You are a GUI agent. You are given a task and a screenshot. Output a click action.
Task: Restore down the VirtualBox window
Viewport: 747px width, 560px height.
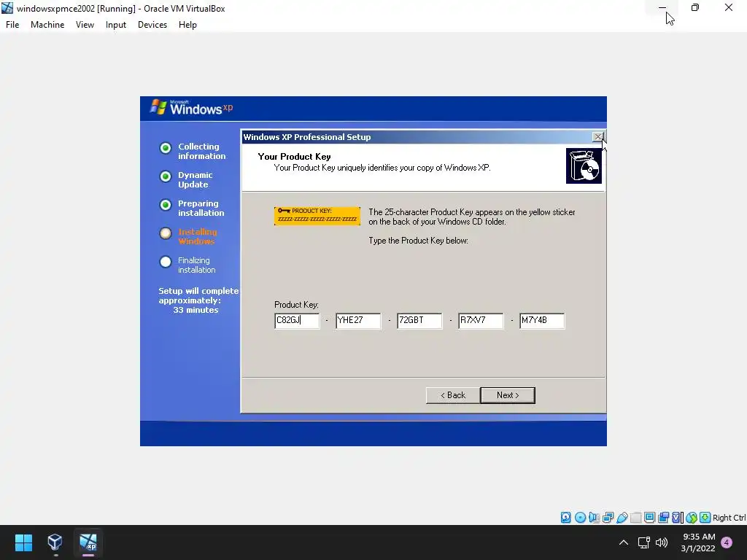(x=695, y=7)
